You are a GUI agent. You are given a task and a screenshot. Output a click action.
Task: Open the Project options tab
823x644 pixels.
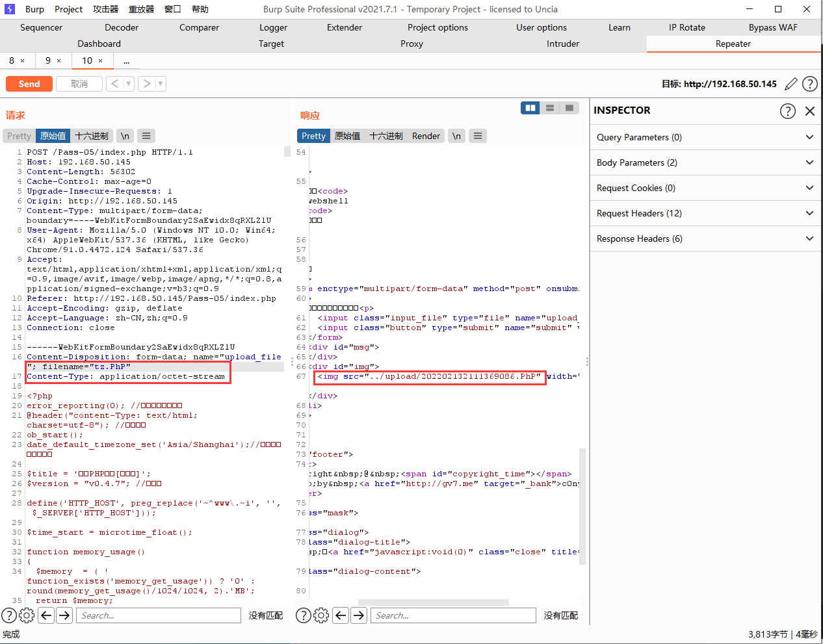(x=438, y=27)
